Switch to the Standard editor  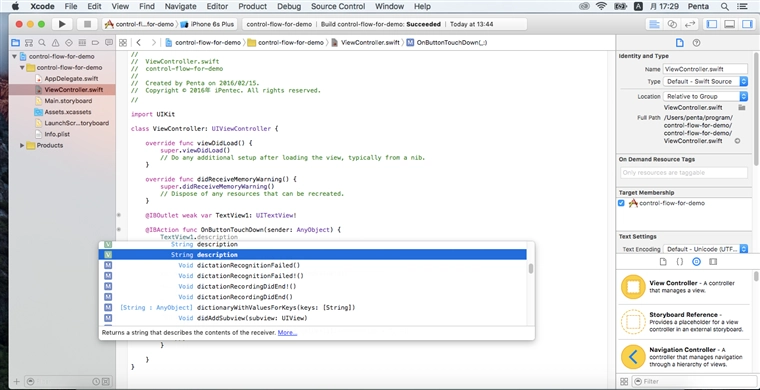[654, 24]
